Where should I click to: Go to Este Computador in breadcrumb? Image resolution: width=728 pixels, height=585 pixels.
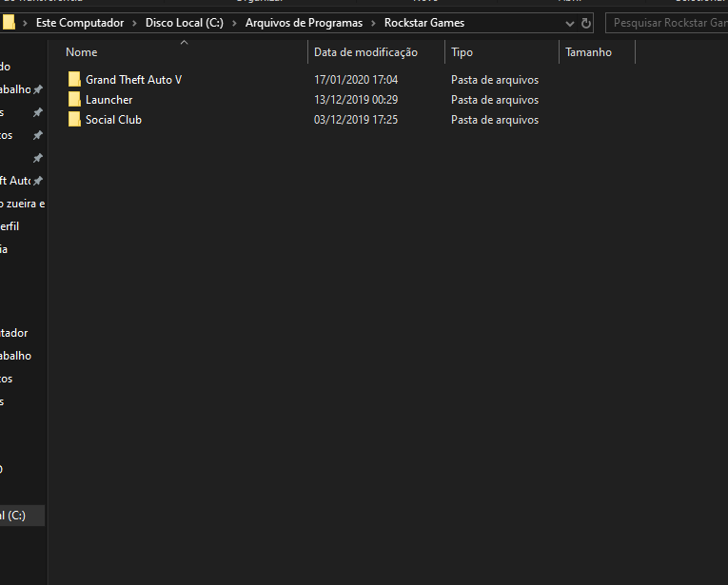pos(80,23)
